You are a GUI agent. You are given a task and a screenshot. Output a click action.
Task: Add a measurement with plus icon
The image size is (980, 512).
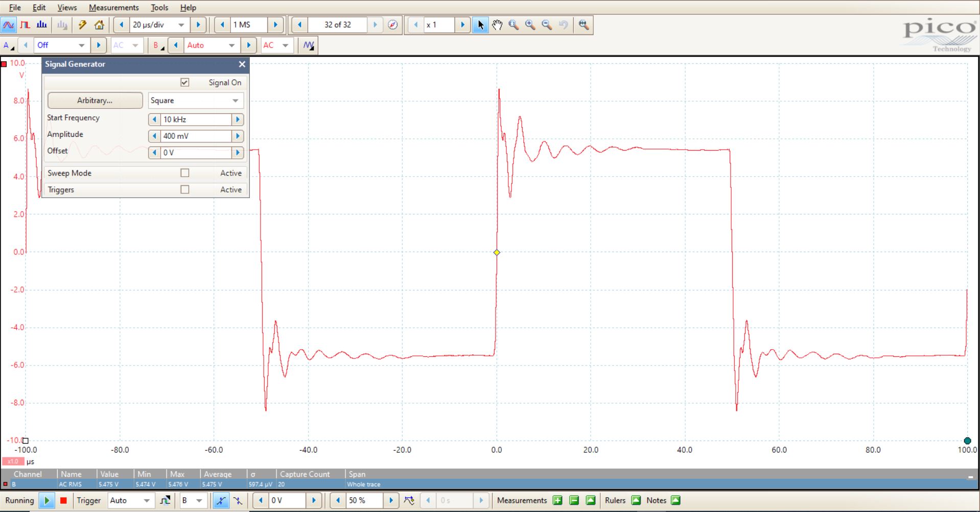[557, 500]
